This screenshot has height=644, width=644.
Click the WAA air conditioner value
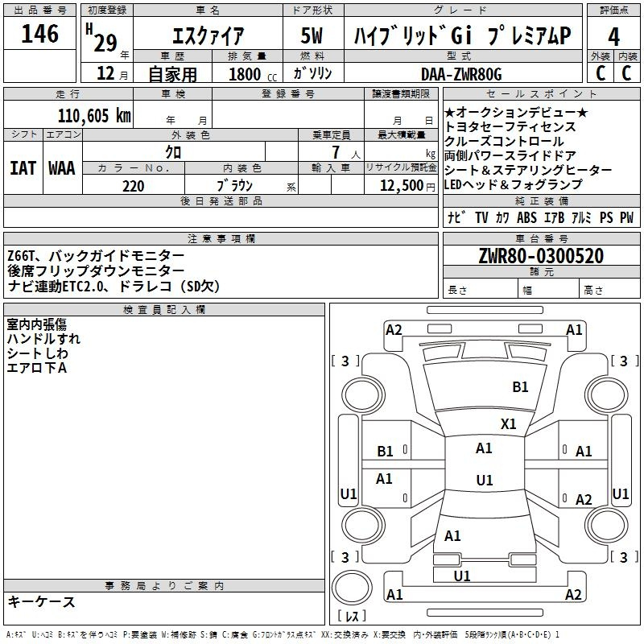[62, 168]
